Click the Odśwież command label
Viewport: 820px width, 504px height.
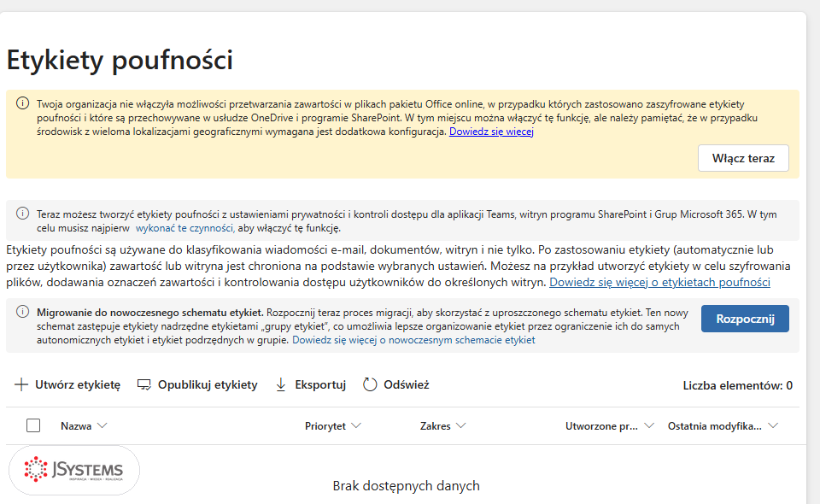point(407,384)
